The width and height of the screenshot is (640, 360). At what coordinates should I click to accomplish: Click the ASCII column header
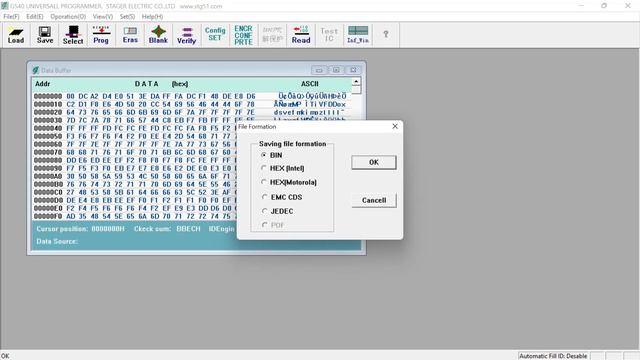pyautogui.click(x=309, y=84)
